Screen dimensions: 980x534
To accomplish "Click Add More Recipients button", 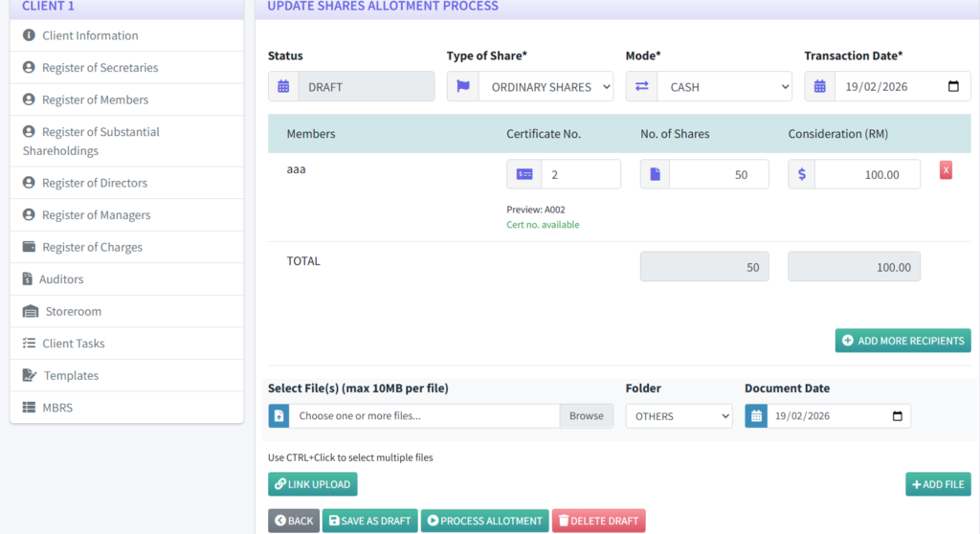I will [x=902, y=341].
